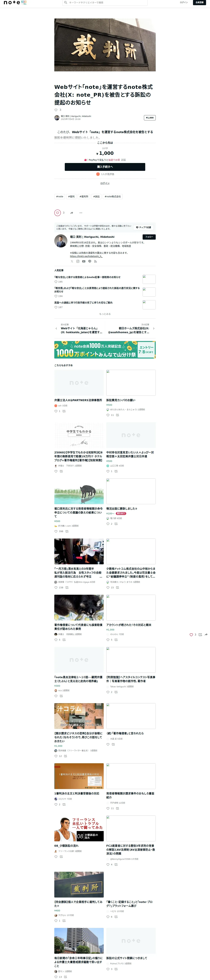The height and width of the screenshot is (980, 210).
Task: Click the floating share arrow icon
Action: click(206, 635)
